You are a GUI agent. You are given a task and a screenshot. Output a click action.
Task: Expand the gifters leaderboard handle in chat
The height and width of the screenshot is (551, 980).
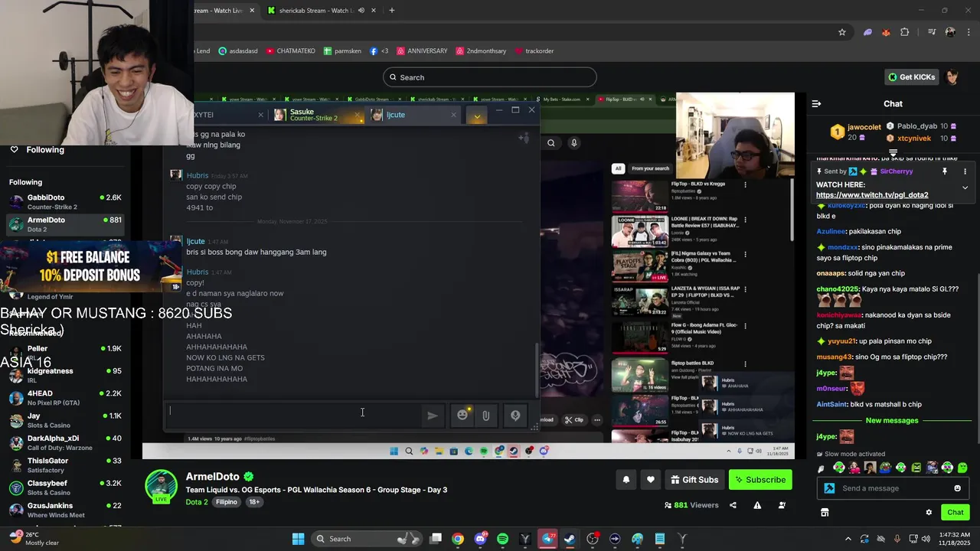(x=893, y=154)
